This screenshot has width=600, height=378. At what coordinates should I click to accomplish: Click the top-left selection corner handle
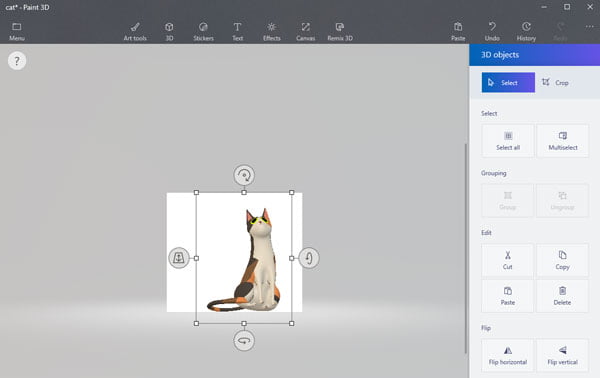point(196,192)
